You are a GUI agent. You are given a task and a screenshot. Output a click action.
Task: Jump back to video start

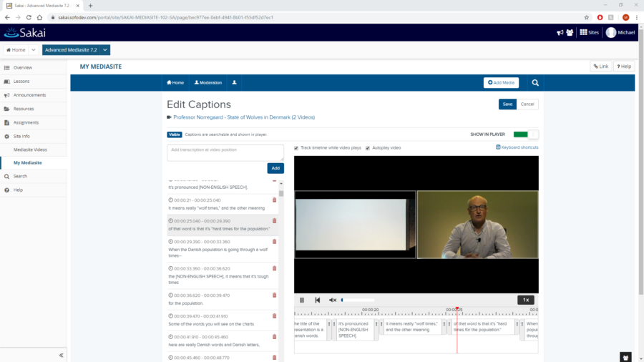(318, 300)
